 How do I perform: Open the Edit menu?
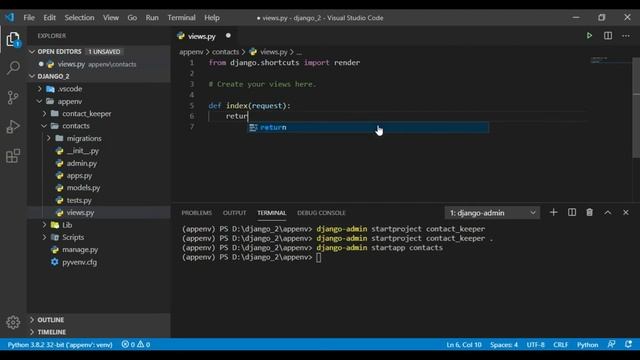[x=49, y=18]
